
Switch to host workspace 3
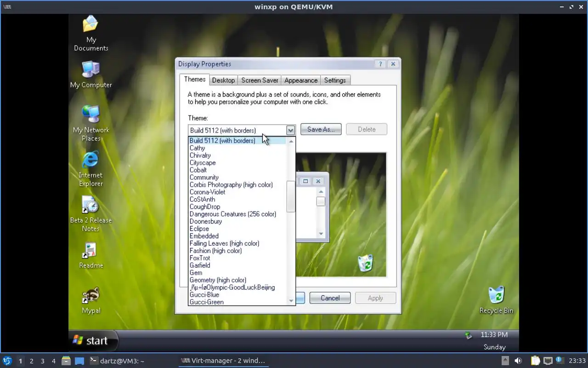click(42, 361)
